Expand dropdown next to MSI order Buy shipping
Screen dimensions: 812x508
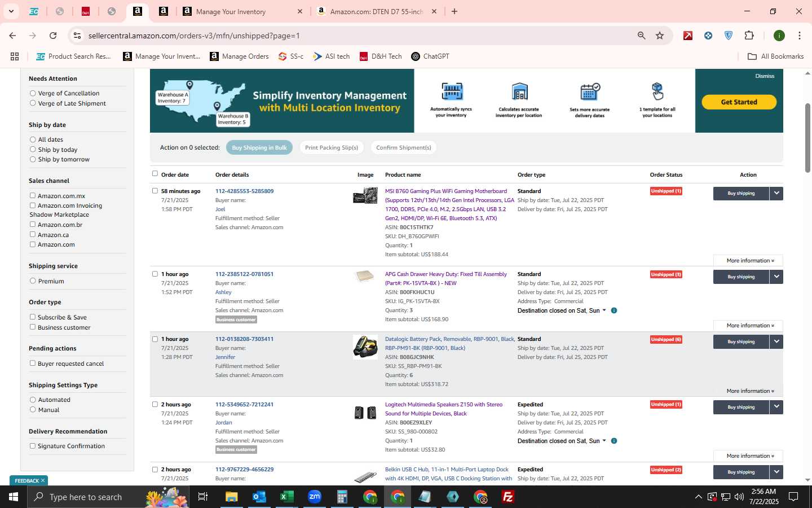(776, 193)
